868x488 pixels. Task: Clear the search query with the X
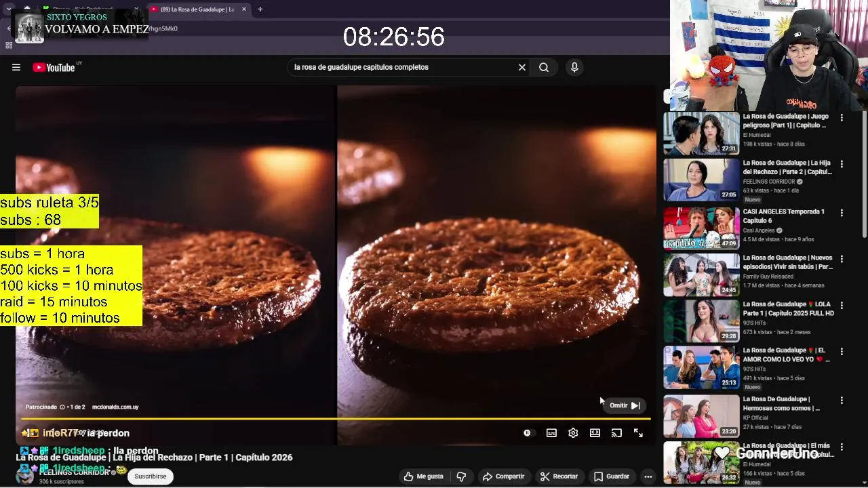(x=522, y=67)
